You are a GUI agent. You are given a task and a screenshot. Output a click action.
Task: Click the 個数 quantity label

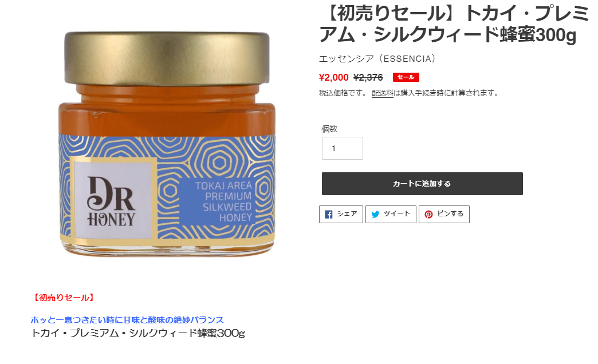tap(329, 129)
